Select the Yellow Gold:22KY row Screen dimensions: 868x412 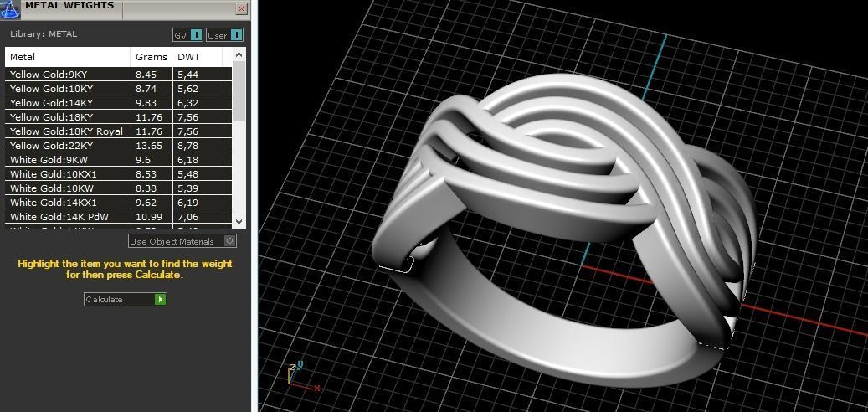119,146
